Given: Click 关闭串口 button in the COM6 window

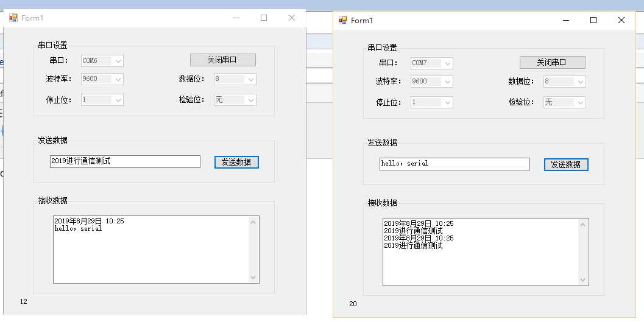Looking at the screenshot, I should coord(222,60).
